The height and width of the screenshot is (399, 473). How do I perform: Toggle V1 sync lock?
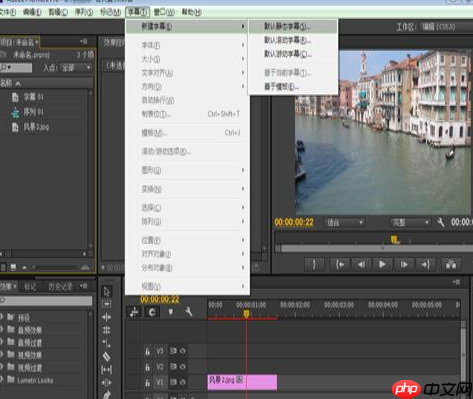173,382
